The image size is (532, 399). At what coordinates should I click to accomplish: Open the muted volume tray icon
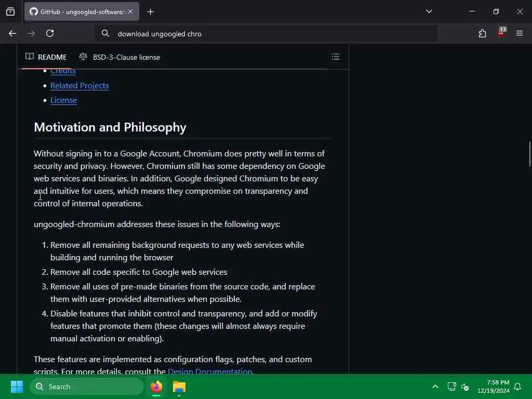tap(465, 387)
